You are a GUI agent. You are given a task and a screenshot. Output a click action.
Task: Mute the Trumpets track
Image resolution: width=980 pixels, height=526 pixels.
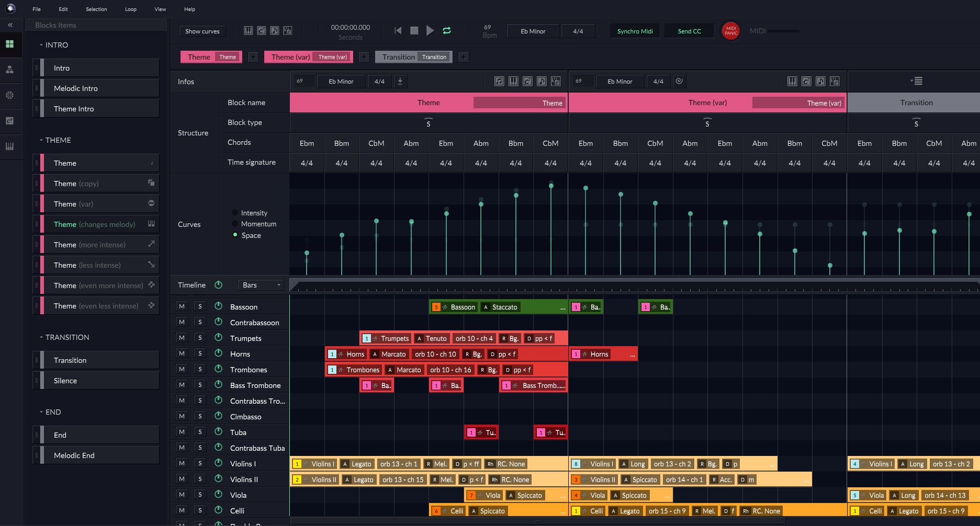point(182,338)
